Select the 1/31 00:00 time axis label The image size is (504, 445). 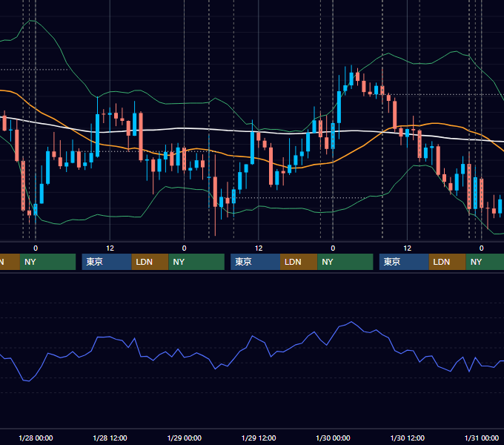(x=482, y=438)
